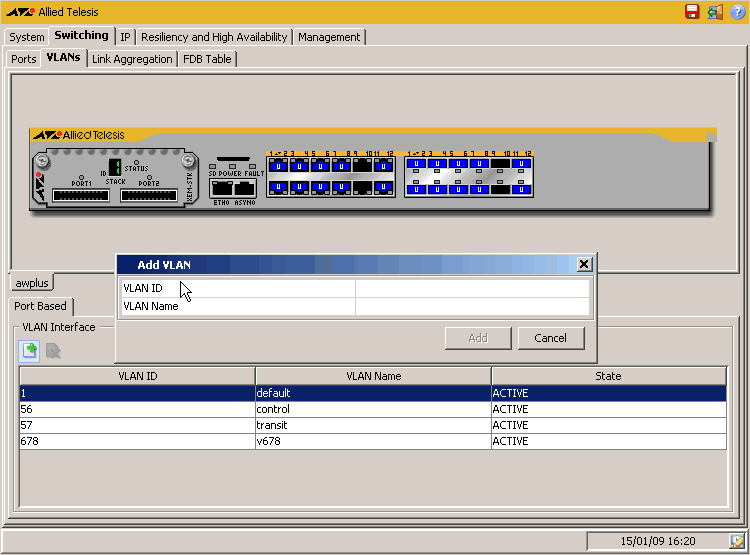Select SFP port 11 in the second port block
The width and height of the screenshot is (750, 555).
click(521, 164)
